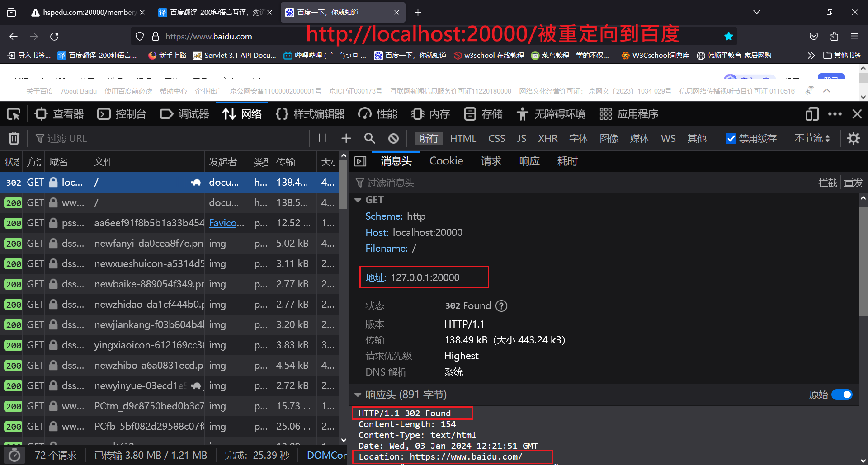Open a new browser tab
Image resolution: width=868 pixels, height=465 pixels.
[418, 13]
